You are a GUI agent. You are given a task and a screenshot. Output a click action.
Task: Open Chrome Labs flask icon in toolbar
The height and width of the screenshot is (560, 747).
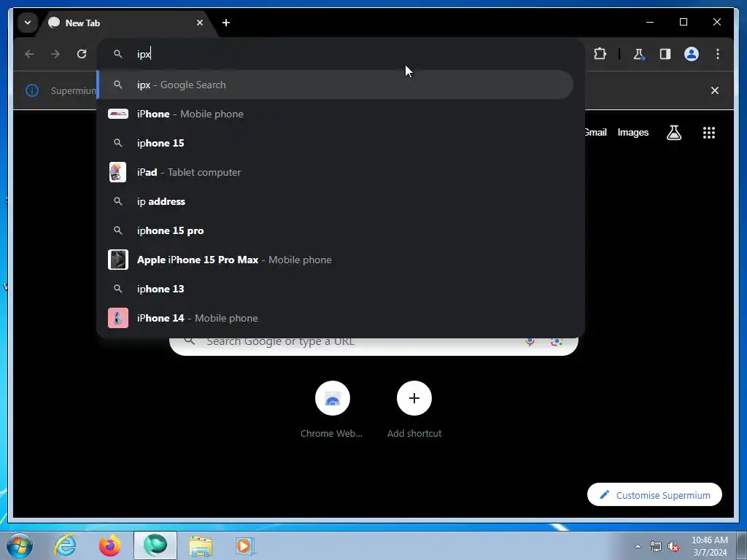638,54
